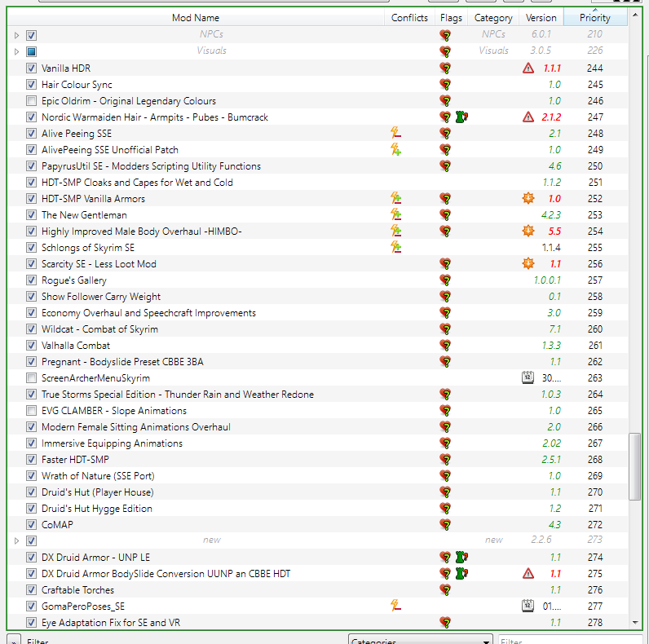Sort by Category column header
This screenshot has height=644, width=649.
(493, 18)
